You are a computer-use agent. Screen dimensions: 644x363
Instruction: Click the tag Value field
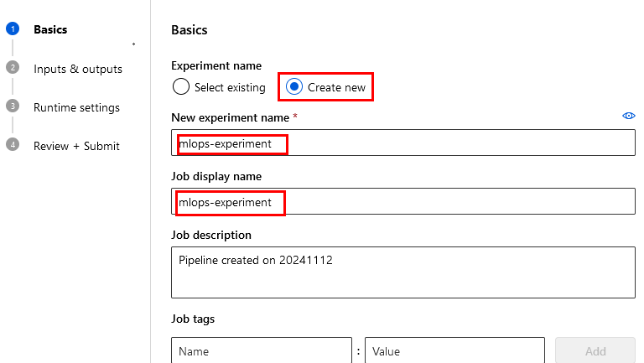[x=454, y=351]
